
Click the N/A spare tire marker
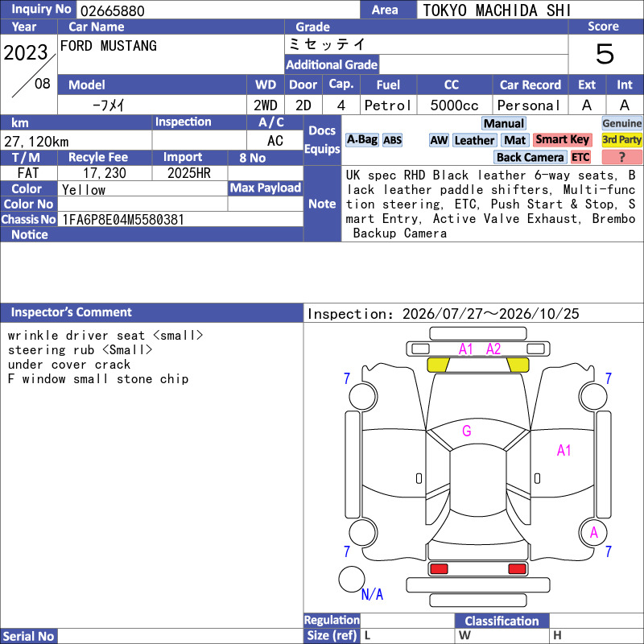click(x=372, y=594)
